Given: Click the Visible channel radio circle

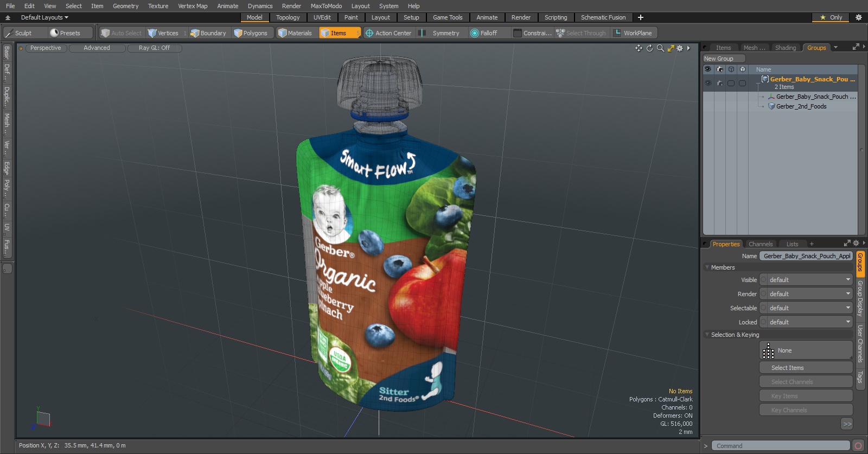Looking at the screenshot, I should click(x=763, y=280).
